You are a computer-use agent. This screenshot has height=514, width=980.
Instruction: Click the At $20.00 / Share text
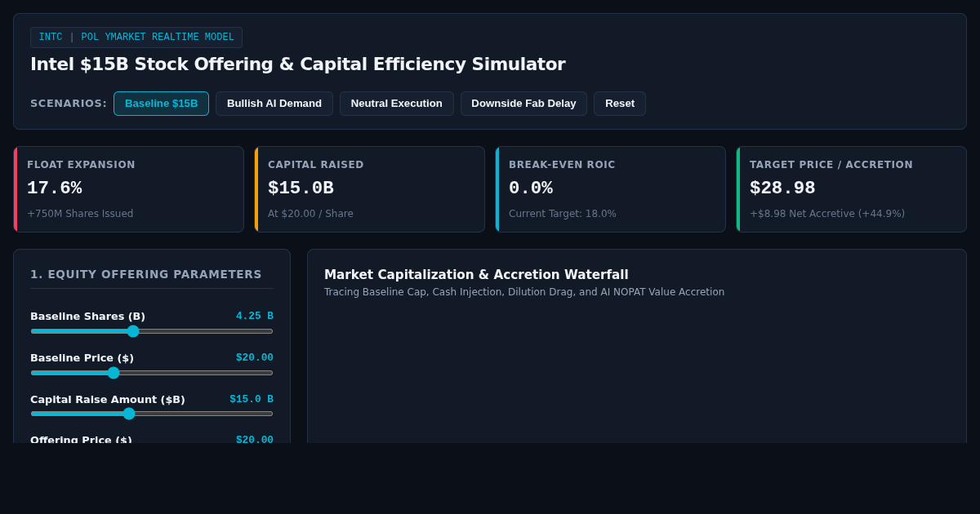coord(310,214)
